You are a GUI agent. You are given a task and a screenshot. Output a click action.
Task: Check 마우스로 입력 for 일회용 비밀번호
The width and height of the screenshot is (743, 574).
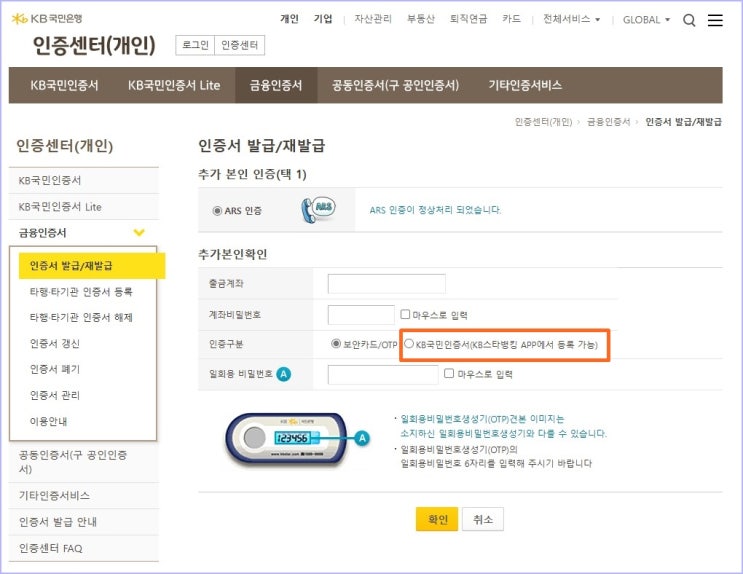pyautogui.click(x=449, y=374)
